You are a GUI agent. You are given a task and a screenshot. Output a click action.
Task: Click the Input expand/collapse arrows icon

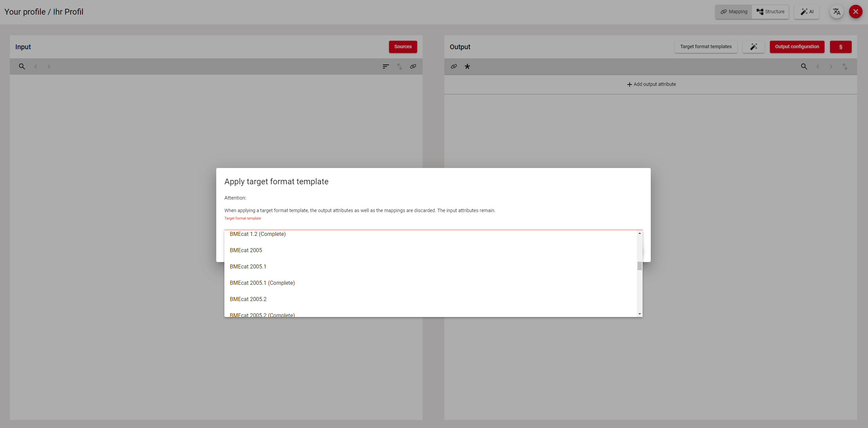point(399,67)
